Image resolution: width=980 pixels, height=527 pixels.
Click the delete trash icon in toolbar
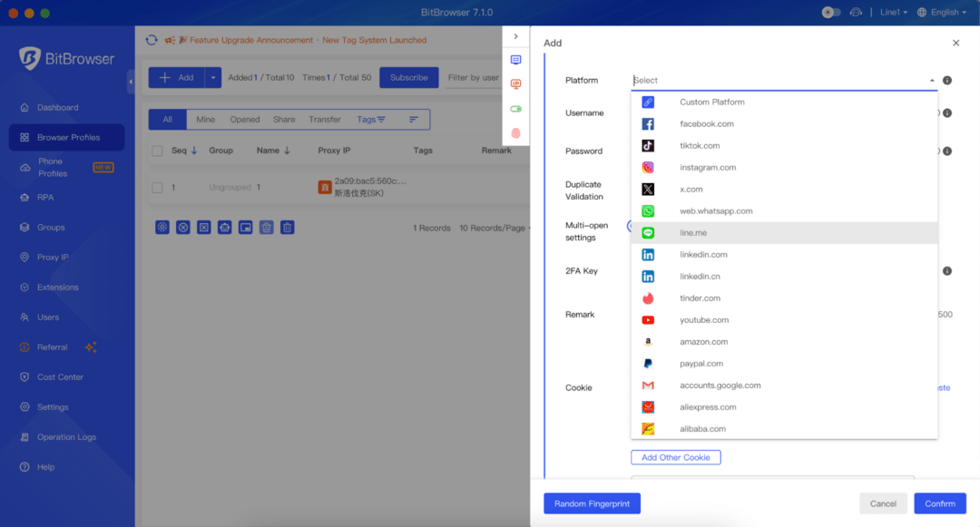[287, 227]
